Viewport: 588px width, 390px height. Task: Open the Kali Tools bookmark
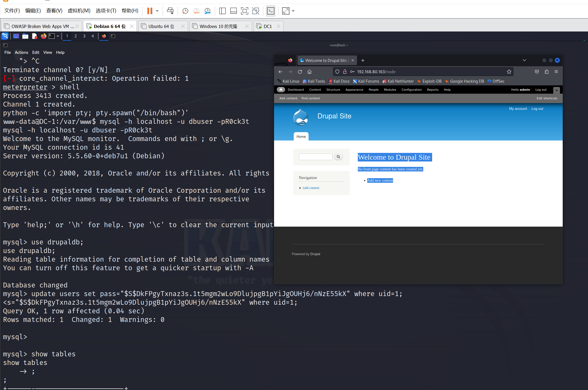[314, 81]
